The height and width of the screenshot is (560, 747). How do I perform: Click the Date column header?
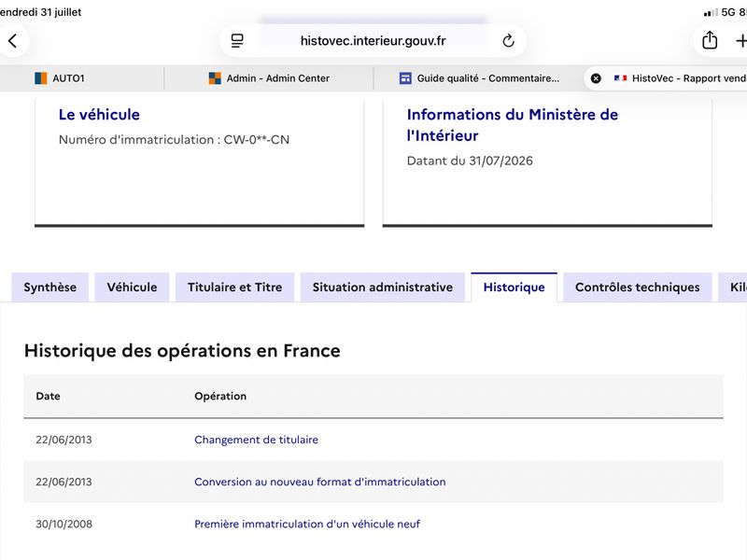coord(49,396)
